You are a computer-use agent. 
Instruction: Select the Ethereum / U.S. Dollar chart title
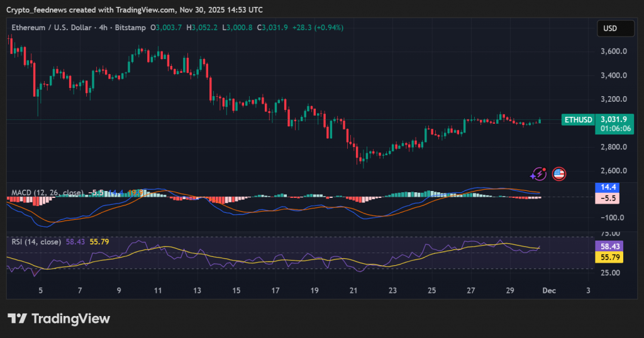point(50,28)
